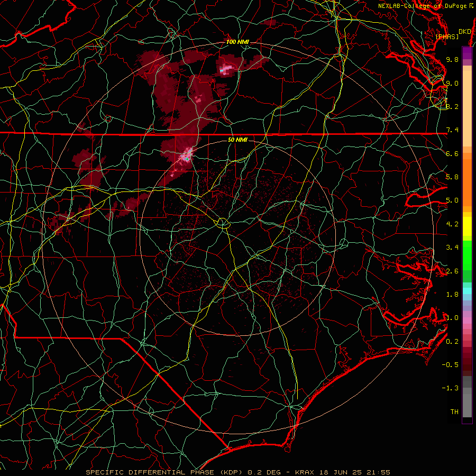Image resolution: width=476 pixels, height=476 pixels.
Task: Click the SPECIFIC DIFFERENTIAL PHASE (KDP) caption text
Action: tap(164, 472)
